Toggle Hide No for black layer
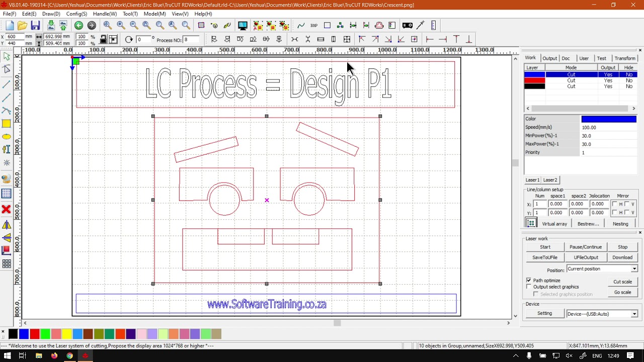The width and height of the screenshot is (644, 362). point(629,86)
